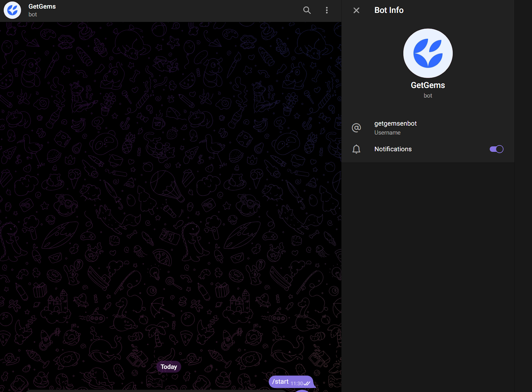Click the double-check read receipt icon

click(307, 384)
